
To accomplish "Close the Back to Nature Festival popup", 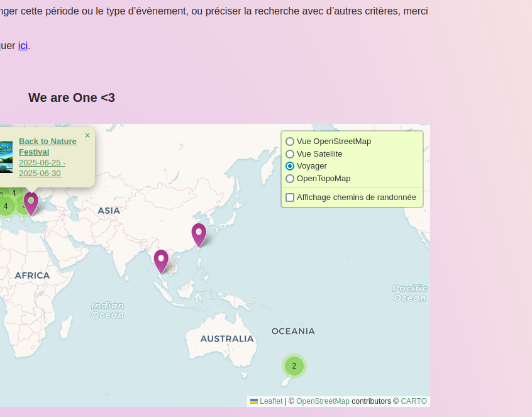I will point(87,135).
